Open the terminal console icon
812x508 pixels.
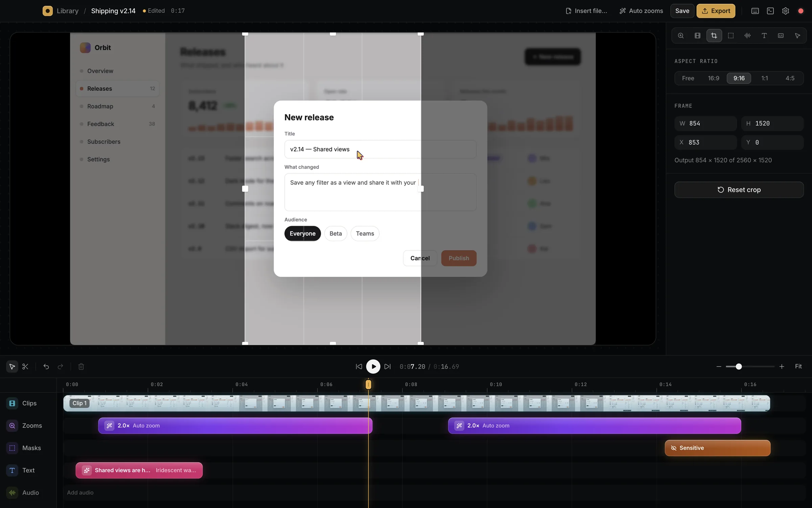tap(770, 11)
